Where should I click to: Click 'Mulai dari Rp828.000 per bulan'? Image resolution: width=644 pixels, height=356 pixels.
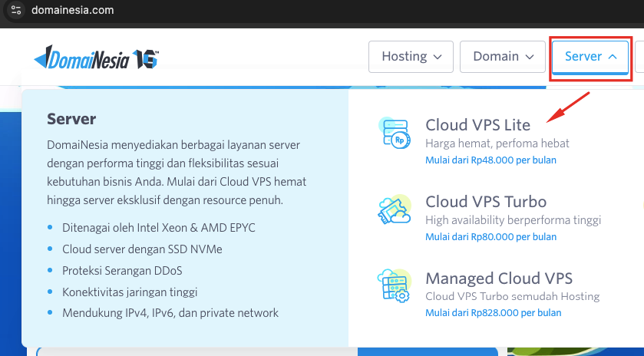[x=494, y=313]
